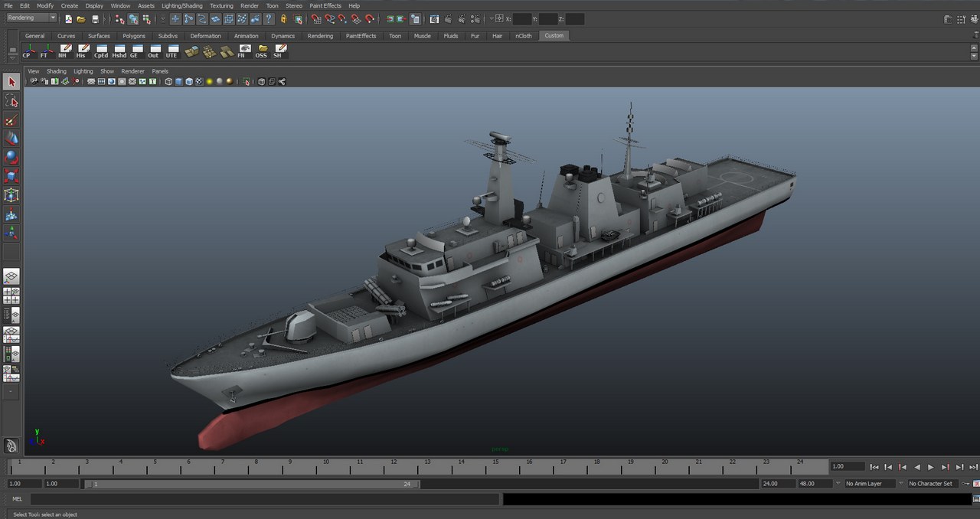Screen dimensions: 980x519
Task: Select the arrow Select Tool in toolbox
Action: 11,82
